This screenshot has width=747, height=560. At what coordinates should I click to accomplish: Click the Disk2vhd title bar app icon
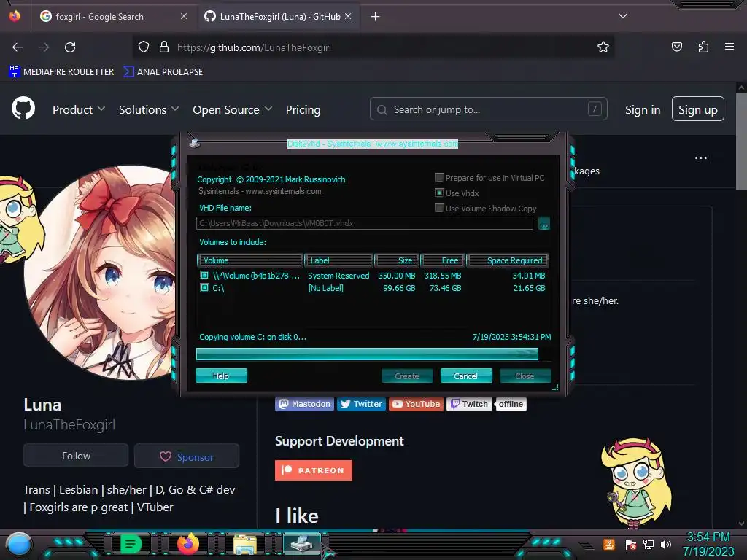click(194, 143)
